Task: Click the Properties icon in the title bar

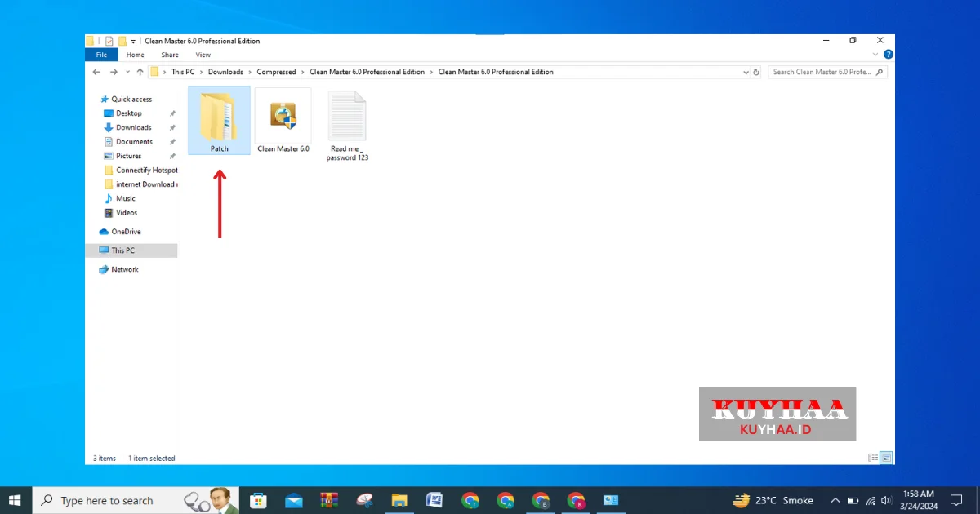Action: 109,41
